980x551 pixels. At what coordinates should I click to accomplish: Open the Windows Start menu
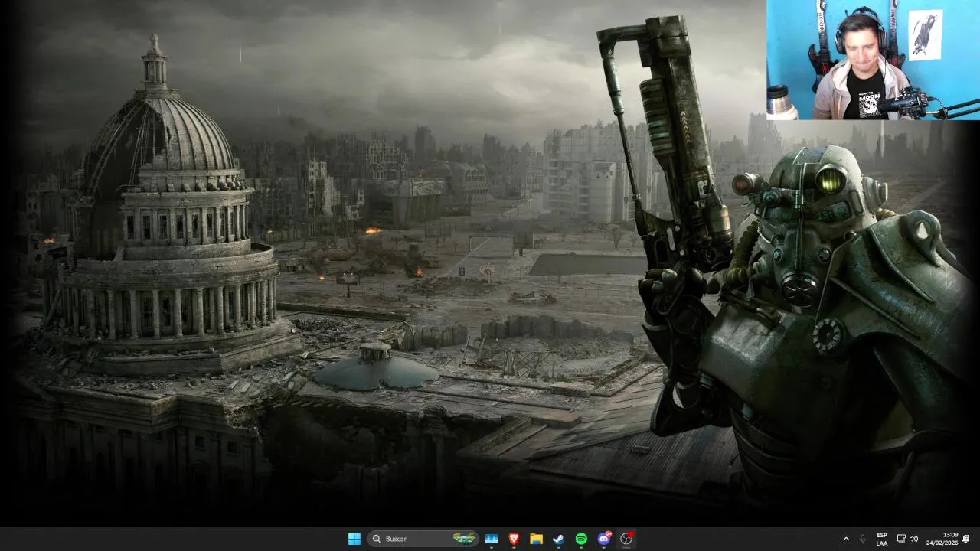[354, 539]
